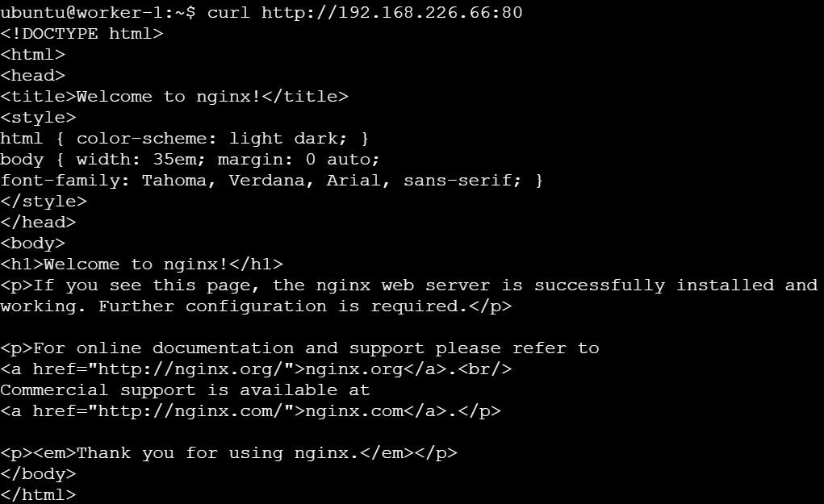Viewport: 824px width, 504px height.
Task: Click the http://nginx.com/ href text
Action: (190, 411)
